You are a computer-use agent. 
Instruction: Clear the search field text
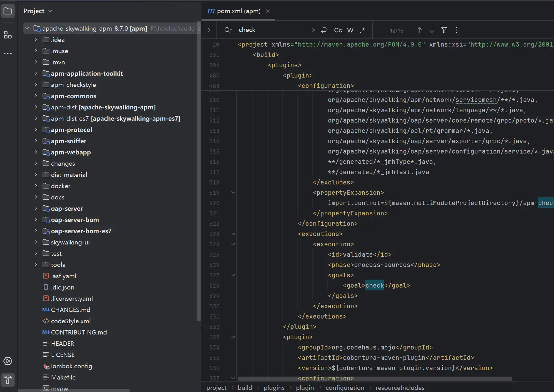pos(313,30)
